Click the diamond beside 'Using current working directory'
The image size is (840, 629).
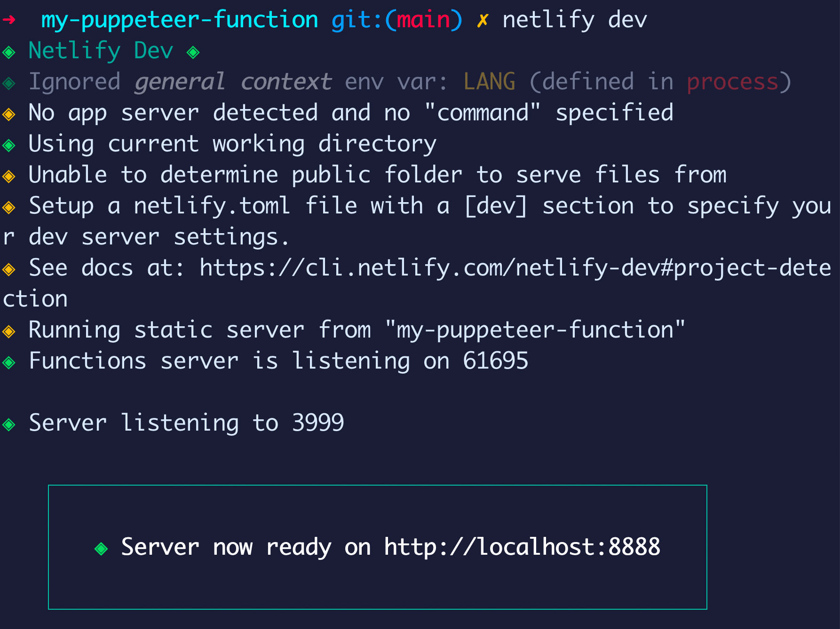(x=9, y=145)
